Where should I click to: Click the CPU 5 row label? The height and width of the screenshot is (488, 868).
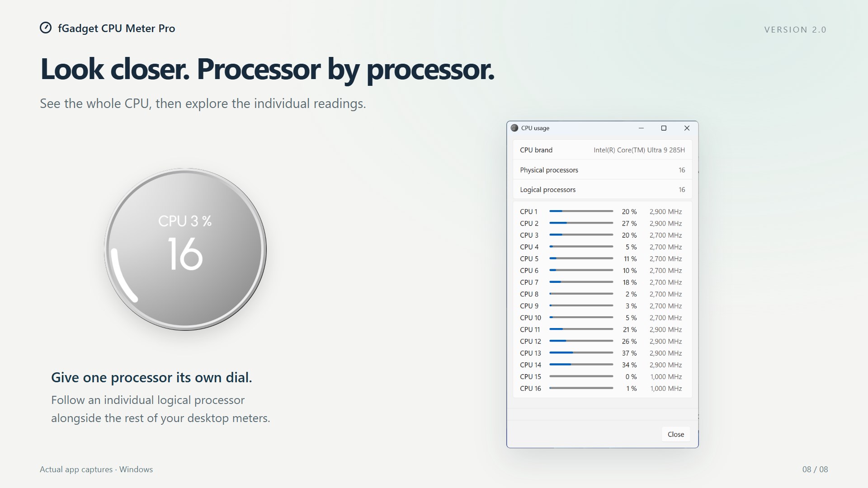[529, 259]
